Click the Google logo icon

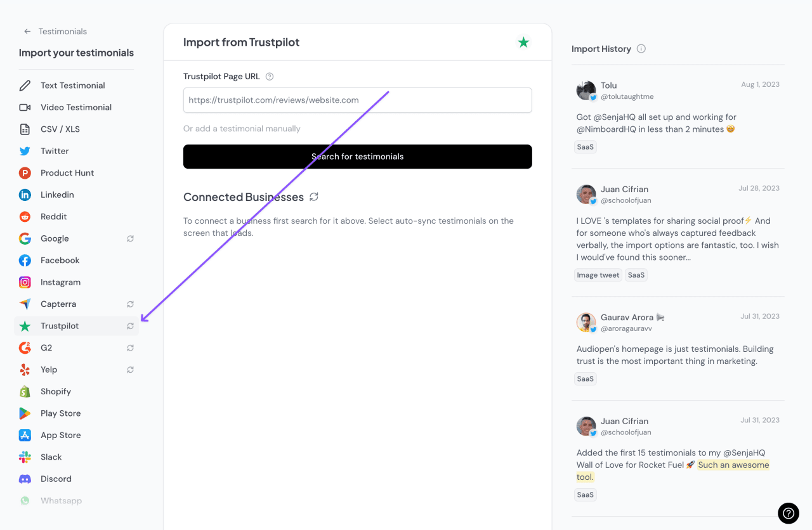25,238
